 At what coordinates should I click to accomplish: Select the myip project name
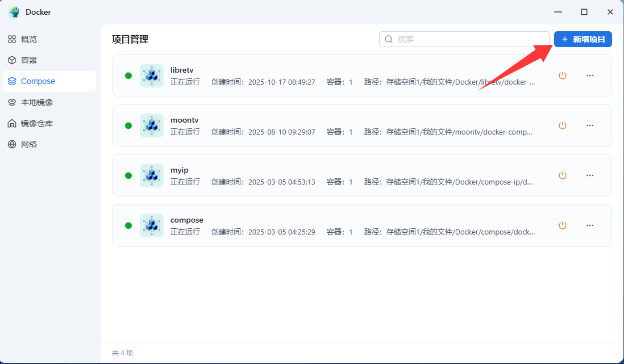point(180,170)
